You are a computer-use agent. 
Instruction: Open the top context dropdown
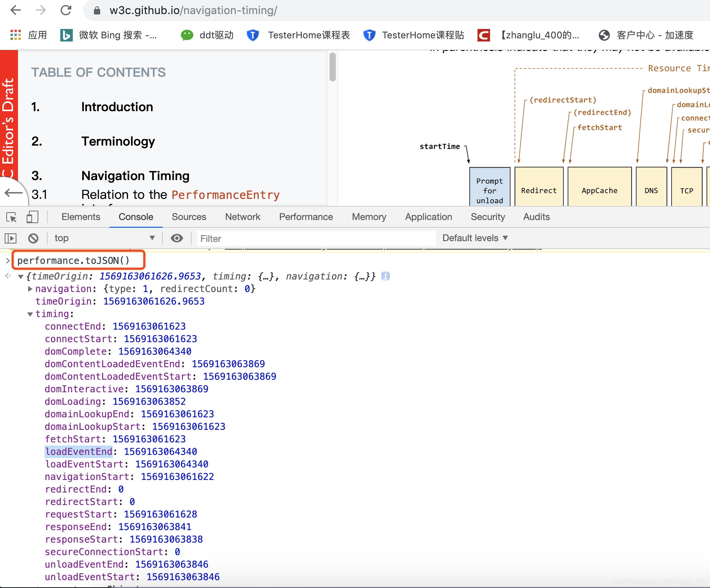(105, 238)
